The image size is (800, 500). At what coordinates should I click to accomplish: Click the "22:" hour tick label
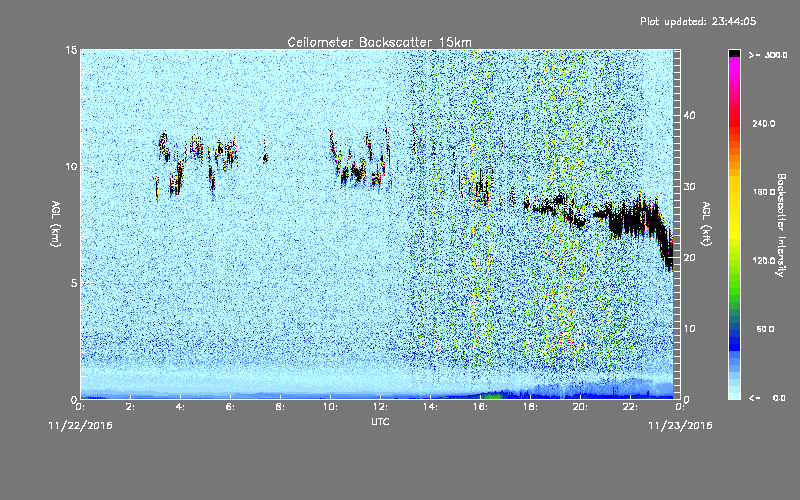pos(630,407)
